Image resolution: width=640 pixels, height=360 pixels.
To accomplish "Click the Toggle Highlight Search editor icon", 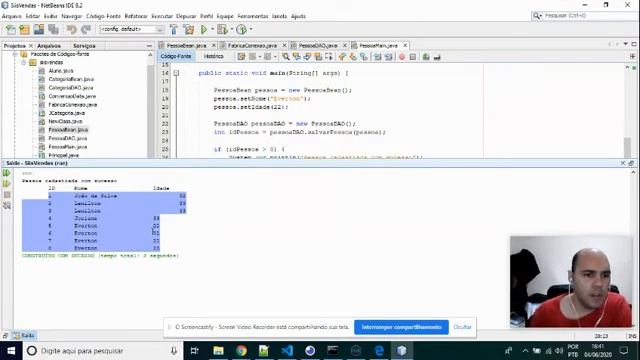I will (318, 57).
